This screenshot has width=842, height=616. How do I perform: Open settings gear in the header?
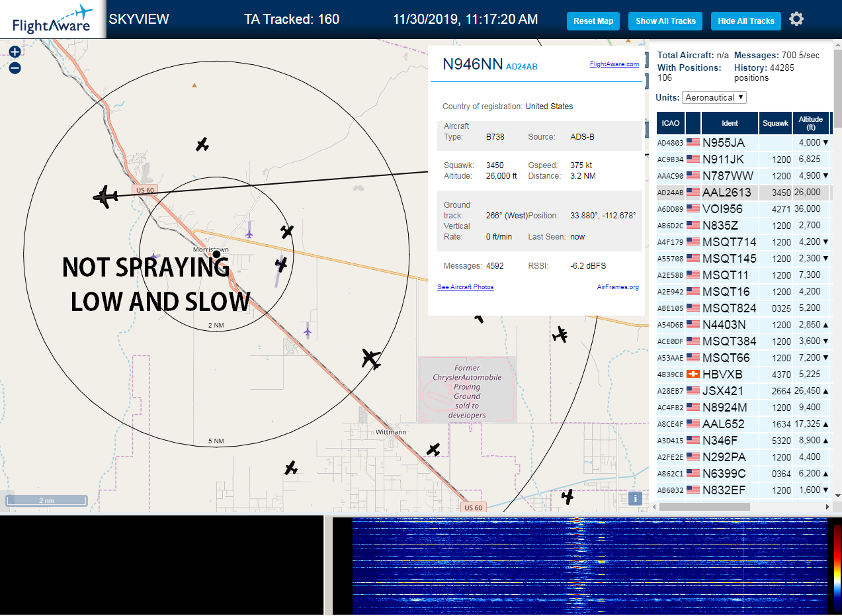pos(796,19)
